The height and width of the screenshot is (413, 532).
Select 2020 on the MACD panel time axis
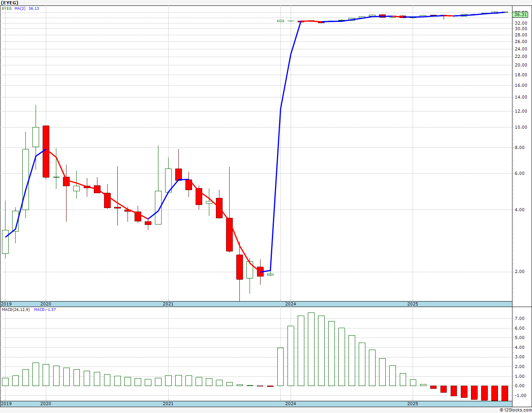pos(46,404)
